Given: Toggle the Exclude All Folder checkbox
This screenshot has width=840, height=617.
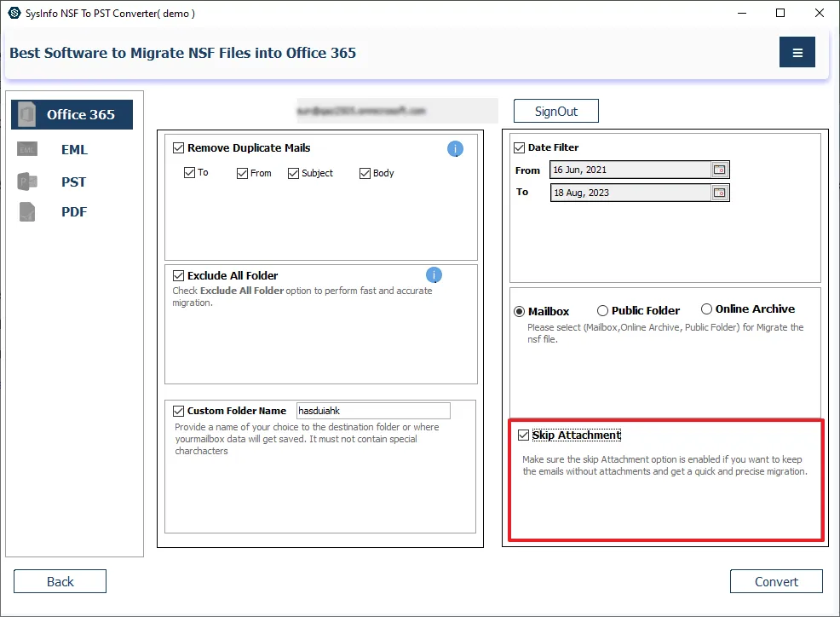Looking at the screenshot, I should pyautogui.click(x=178, y=276).
